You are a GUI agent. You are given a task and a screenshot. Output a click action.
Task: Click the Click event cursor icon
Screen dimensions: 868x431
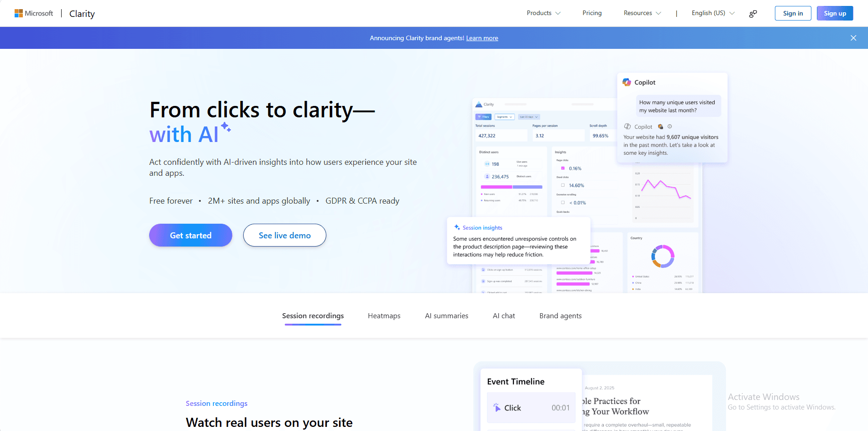(x=497, y=408)
